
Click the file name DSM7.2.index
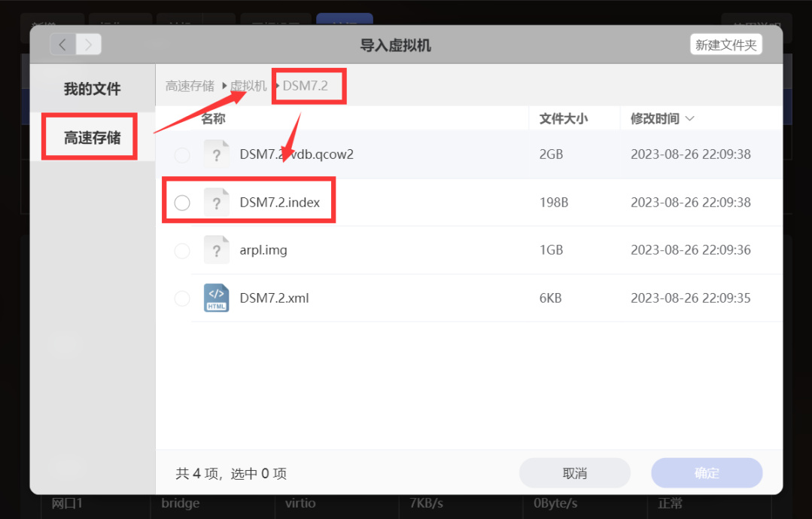tap(280, 202)
